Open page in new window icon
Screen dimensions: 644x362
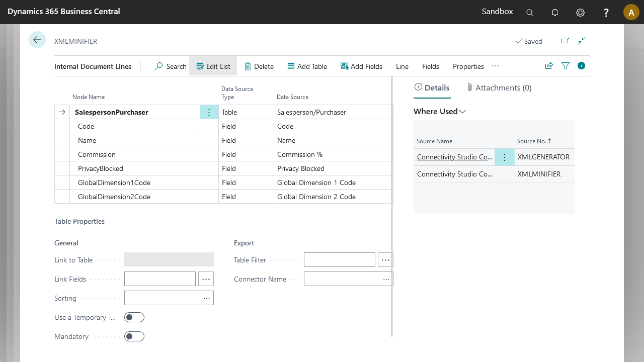coord(565,41)
